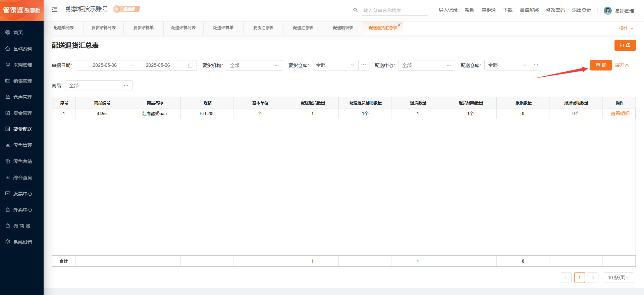Open the 操作 dropdown menu
The width and height of the screenshot is (644, 295).
point(626,28)
